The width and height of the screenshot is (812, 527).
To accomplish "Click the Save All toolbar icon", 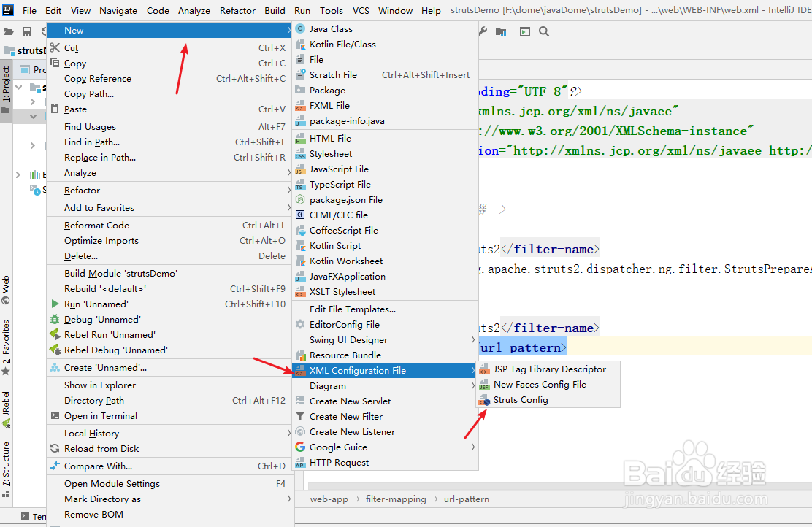I will (x=27, y=31).
